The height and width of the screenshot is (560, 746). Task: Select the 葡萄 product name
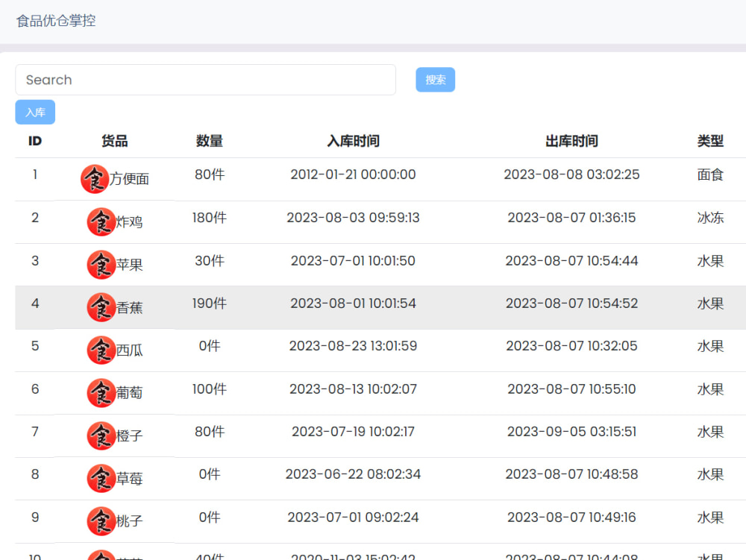(x=129, y=393)
